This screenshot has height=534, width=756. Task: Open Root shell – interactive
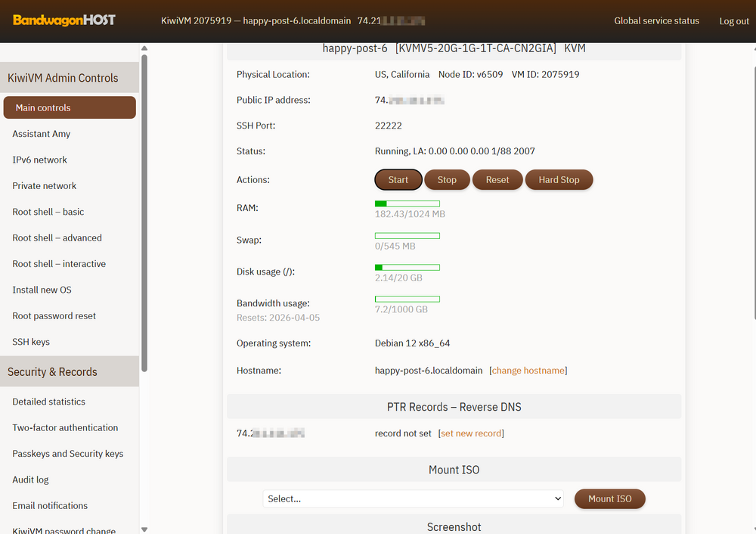click(x=59, y=264)
